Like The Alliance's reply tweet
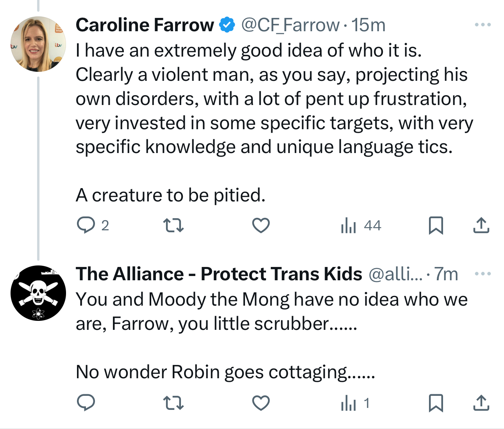 tap(261, 403)
